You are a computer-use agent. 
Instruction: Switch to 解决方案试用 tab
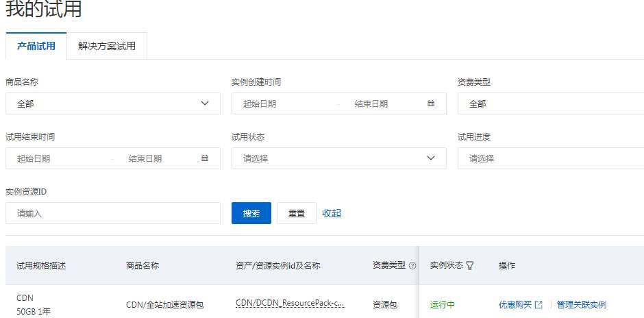click(107, 46)
